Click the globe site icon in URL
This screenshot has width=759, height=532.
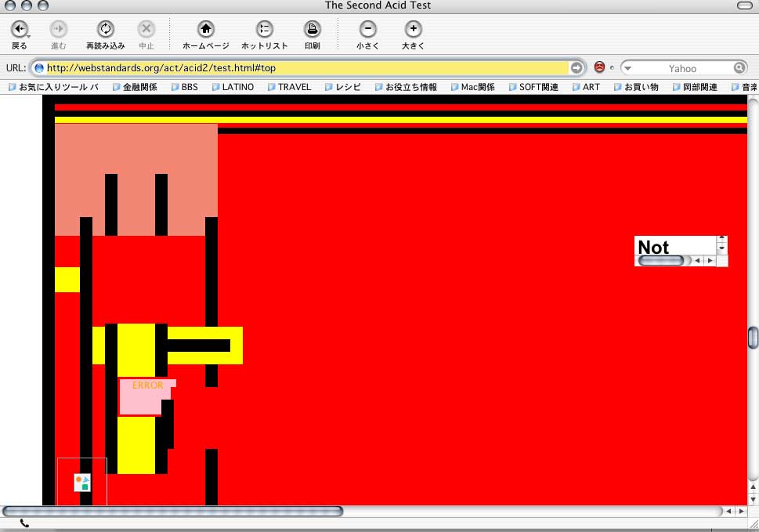(39, 67)
